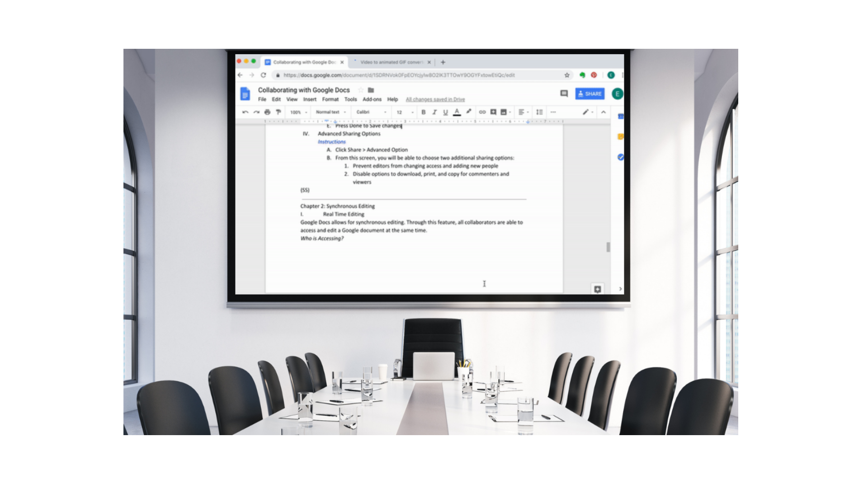Click the Bold formatting icon
The width and height of the screenshot is (868, 488).
[423, 112]
